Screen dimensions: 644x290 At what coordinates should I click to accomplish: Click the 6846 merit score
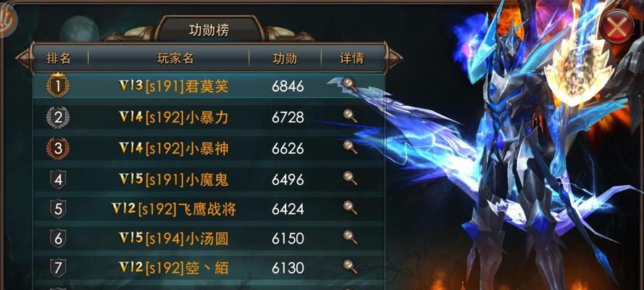tap(288, 86)
